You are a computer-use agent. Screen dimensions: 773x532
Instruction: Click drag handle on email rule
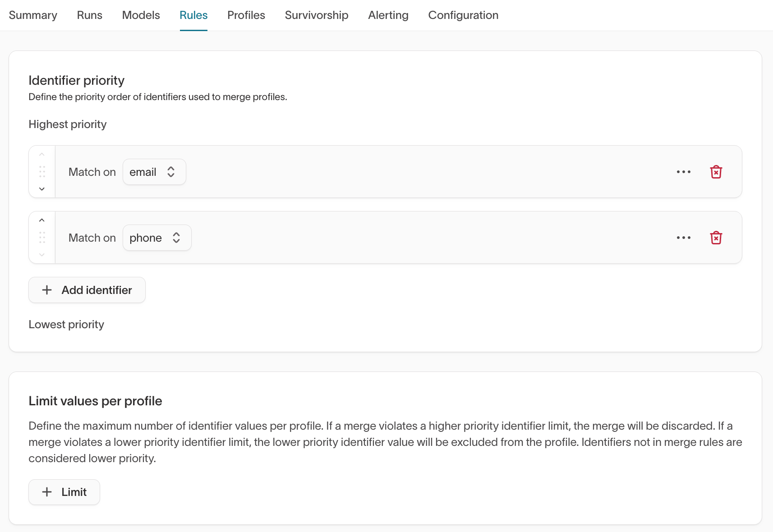coord(42,172)
